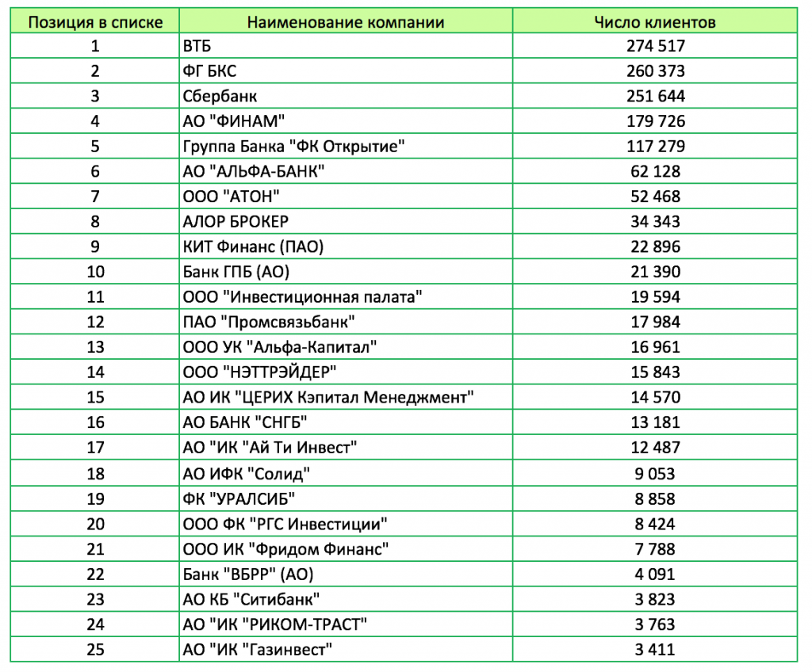Click the client count 14 570
This screenshot has height=672, width=812.
point(656,397)
